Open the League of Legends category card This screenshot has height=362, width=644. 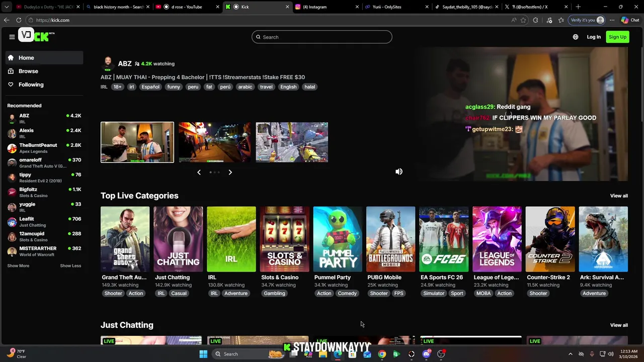497,239
